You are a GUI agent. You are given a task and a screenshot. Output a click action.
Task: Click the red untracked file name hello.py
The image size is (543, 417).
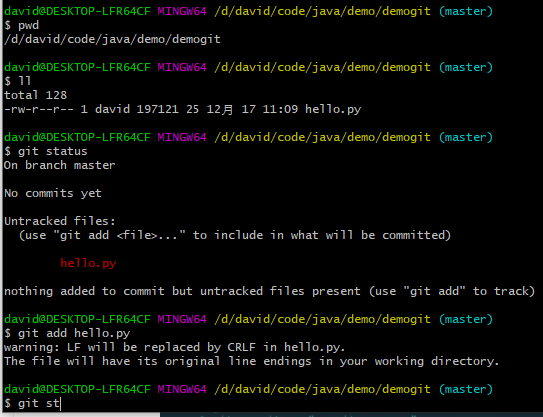pyautogui.click(x=88, y=263)
